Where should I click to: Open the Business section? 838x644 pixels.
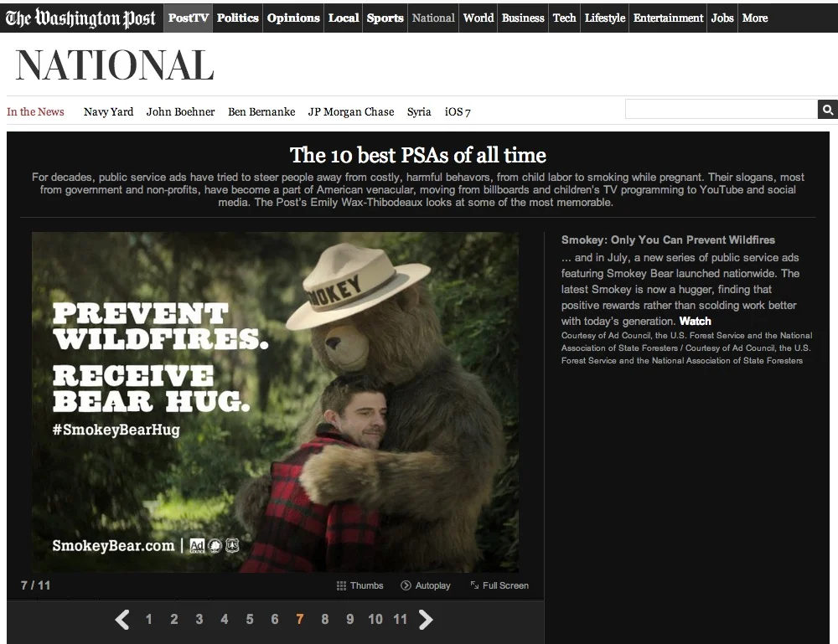point(523,18)
